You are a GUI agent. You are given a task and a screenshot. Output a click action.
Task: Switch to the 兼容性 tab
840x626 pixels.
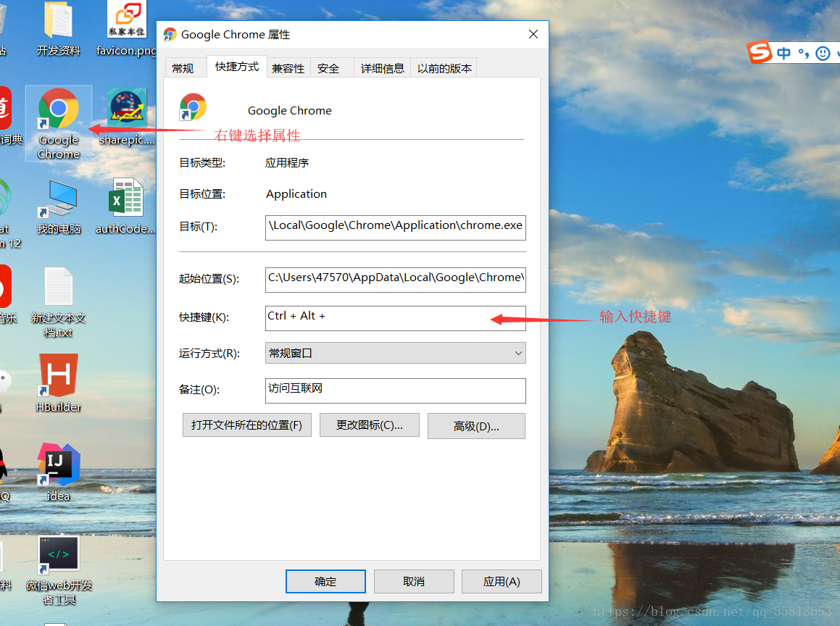coord(288,68)
